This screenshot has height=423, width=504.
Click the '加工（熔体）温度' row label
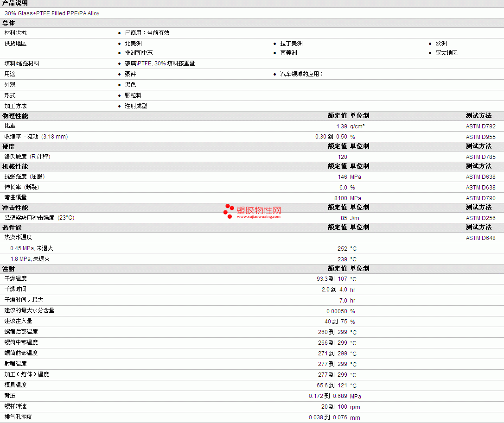(x=27, y=374)
